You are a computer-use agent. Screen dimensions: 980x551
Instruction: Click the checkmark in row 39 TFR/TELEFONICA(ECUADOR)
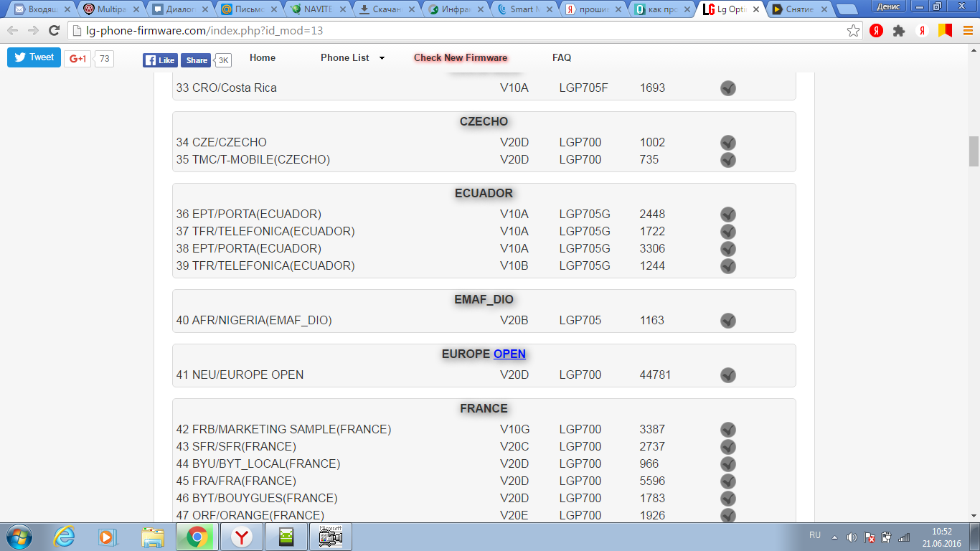pos(728,266)
